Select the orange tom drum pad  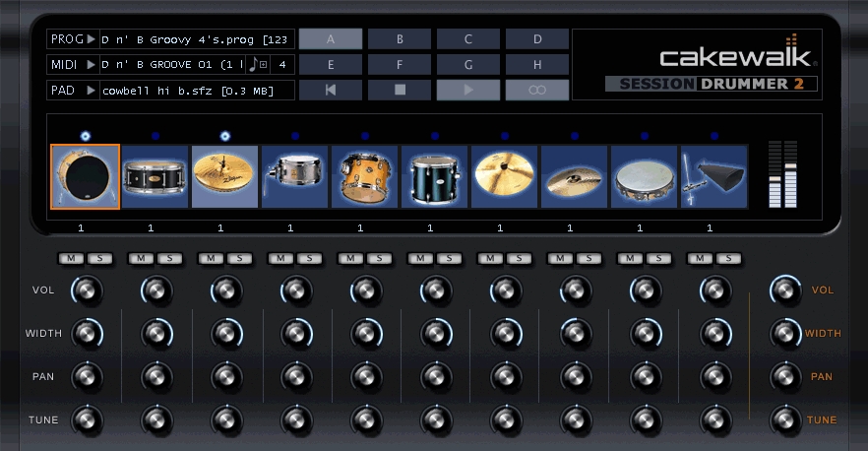pos(364,176)
